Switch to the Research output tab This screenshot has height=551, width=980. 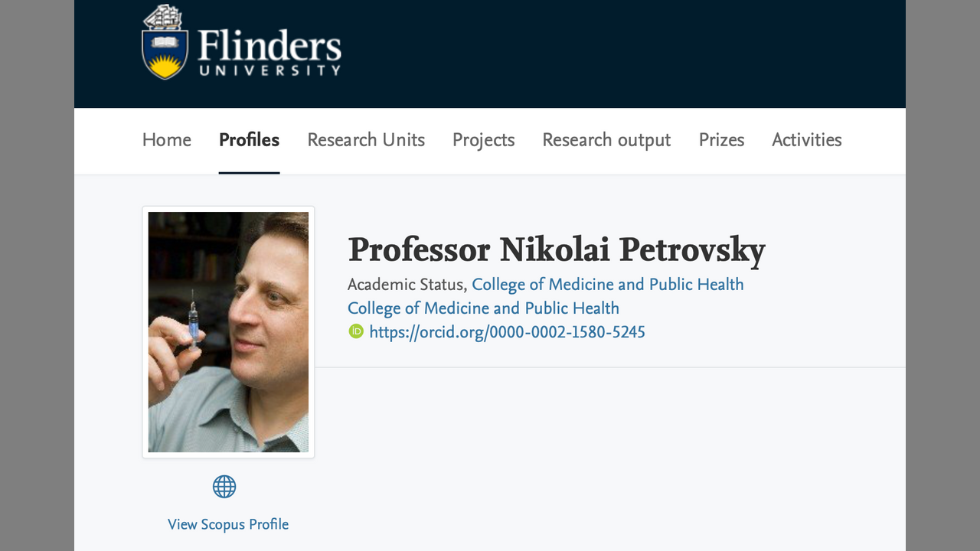(x=606, y=140)
